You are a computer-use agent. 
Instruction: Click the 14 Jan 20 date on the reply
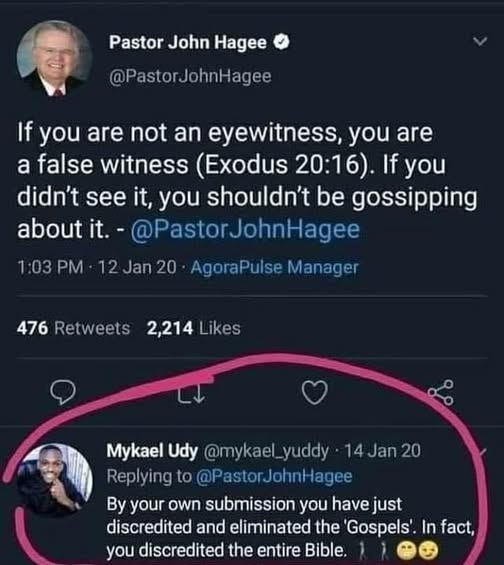coord(383,451)
